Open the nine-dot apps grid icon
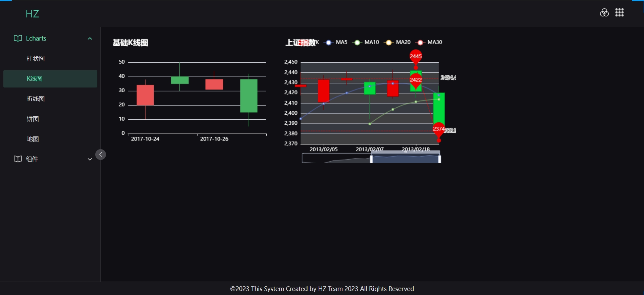The image size is (644, 295). tap(619, 13)
